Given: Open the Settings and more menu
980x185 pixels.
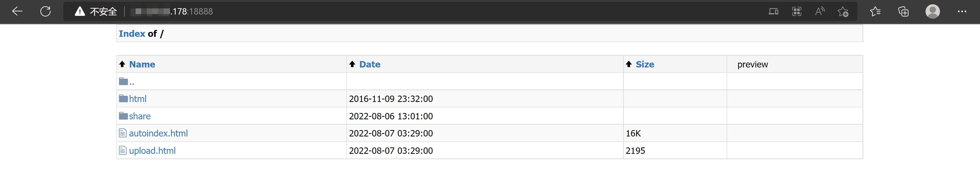Looking at the screenshot, I should point(962,11).
